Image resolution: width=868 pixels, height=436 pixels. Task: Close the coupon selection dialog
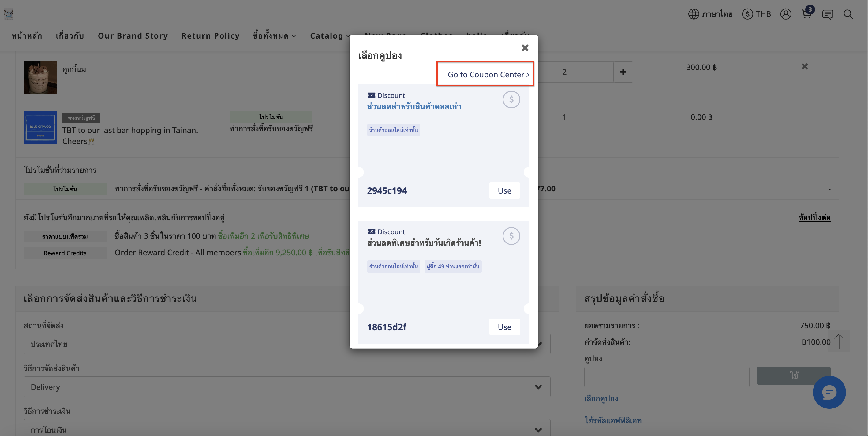(x=525, y=48)
